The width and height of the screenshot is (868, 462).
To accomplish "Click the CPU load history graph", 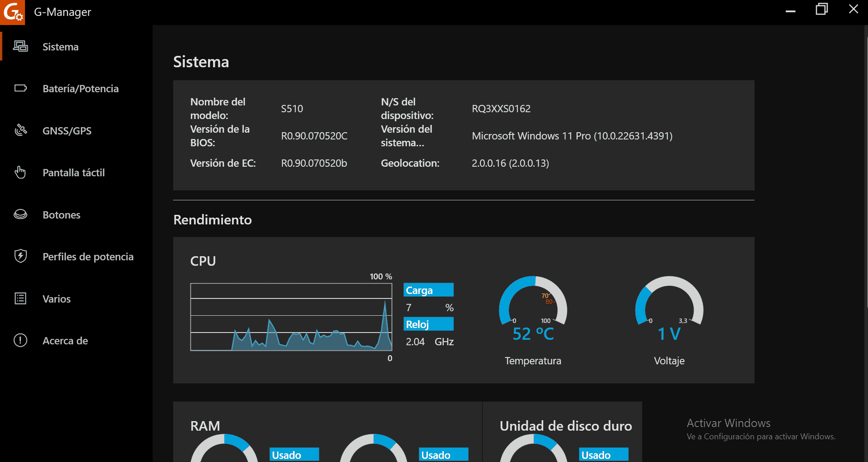I will [291, 317].
